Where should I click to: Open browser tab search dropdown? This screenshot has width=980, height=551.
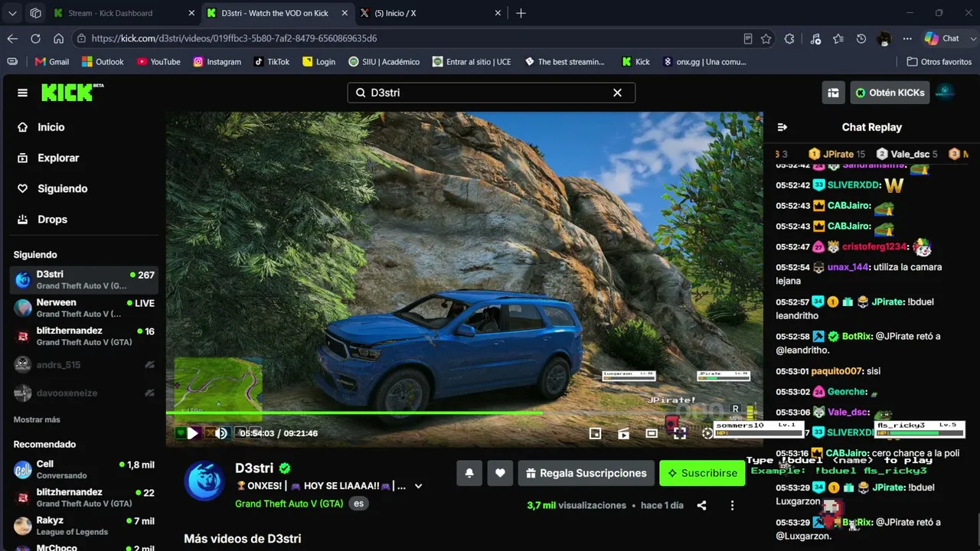point(12,13)
